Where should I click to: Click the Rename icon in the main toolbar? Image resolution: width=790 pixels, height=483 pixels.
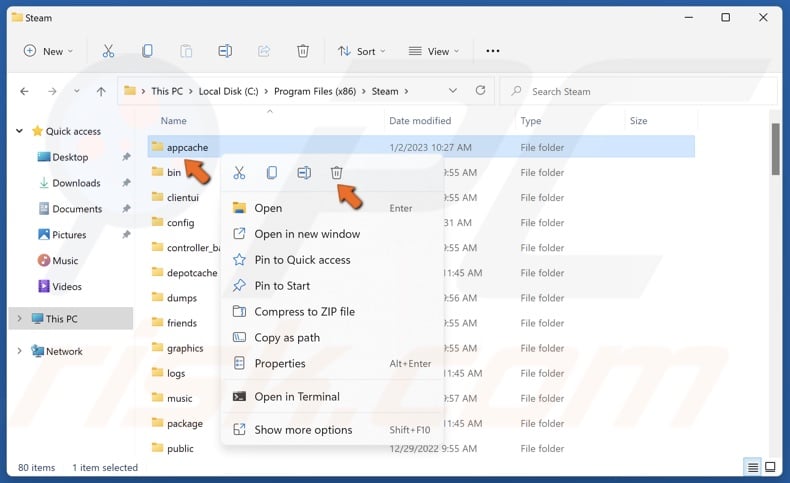pyautogui.click(x=225, y=51)
